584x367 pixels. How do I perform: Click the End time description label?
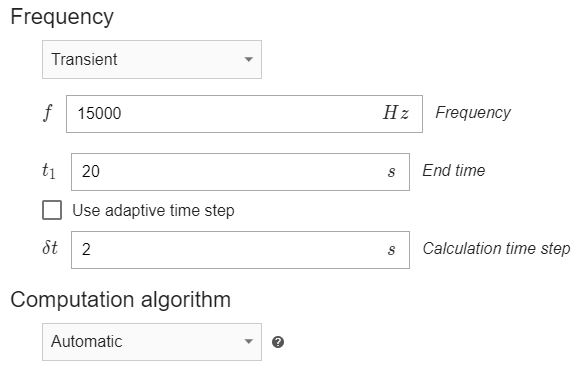point(454,171)
